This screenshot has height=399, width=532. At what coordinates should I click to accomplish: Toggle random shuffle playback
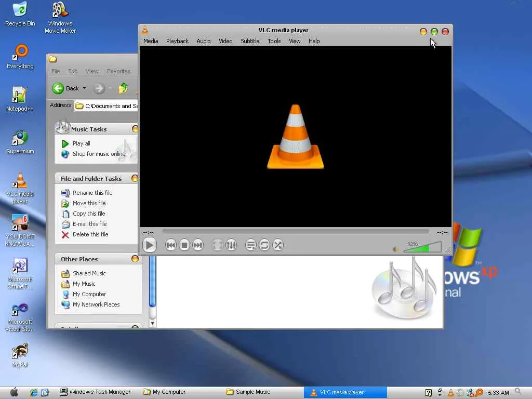(x=278, y=245)
